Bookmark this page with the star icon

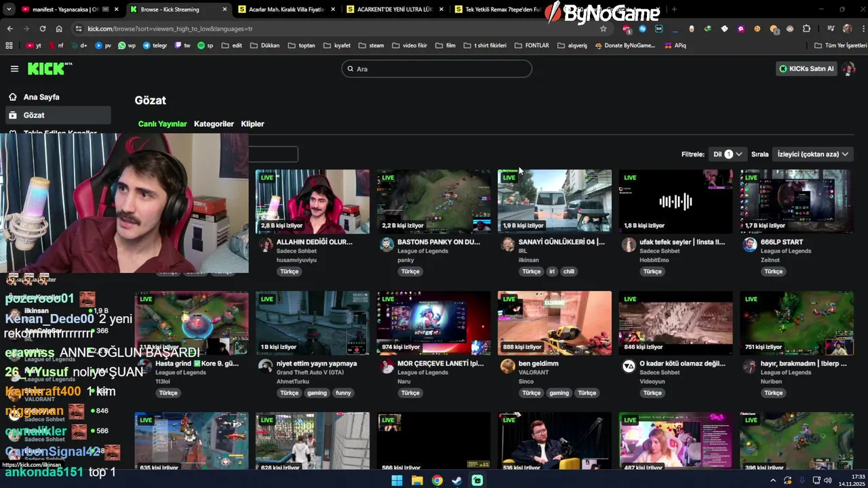[603, 28]
